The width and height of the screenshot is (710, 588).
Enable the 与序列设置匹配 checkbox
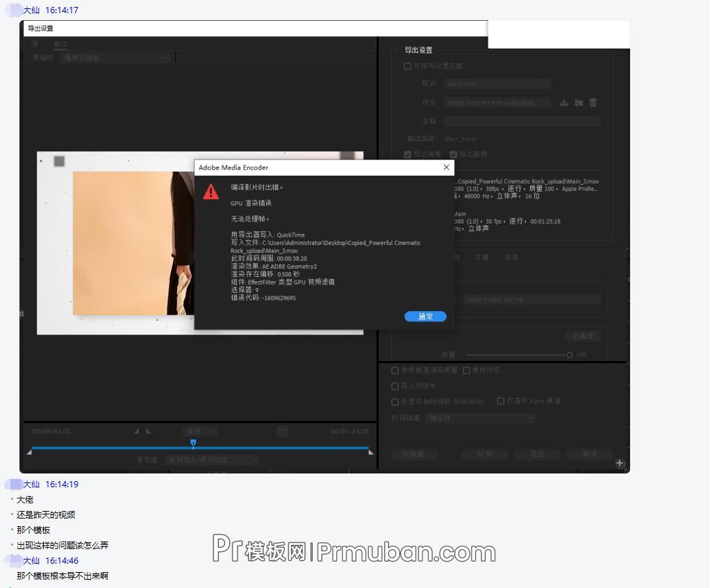click(x=407, y=66)
